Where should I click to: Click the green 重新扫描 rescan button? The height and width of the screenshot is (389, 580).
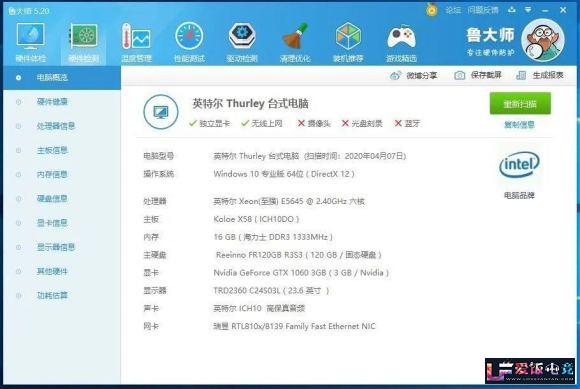click(520, 104)
